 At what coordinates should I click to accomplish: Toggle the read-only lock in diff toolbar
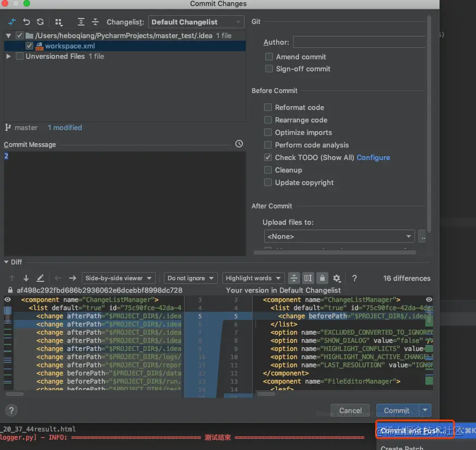click(x=322, y=278)
